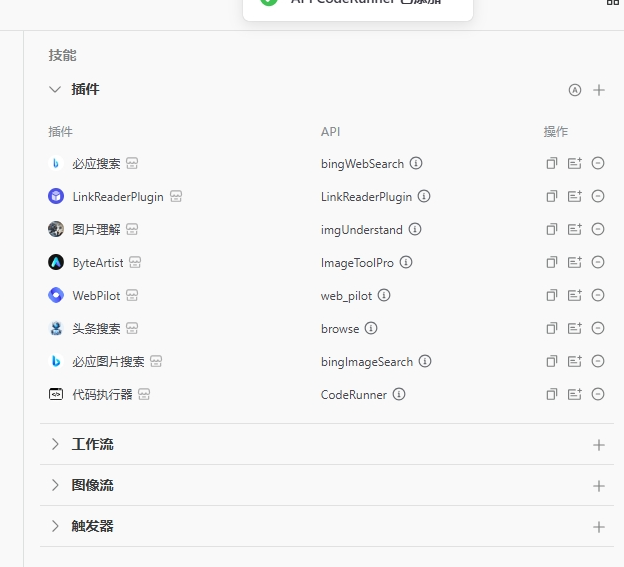Image resolution: width=624 pixels, height=567 pixels.
Task: Click the bingImageSearch API text
Action: [367, 362]
